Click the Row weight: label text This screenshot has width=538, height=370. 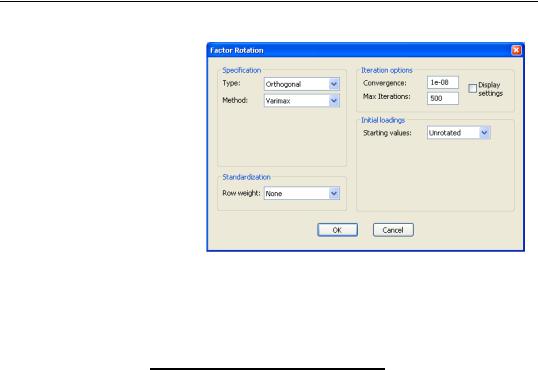(241, 193)
